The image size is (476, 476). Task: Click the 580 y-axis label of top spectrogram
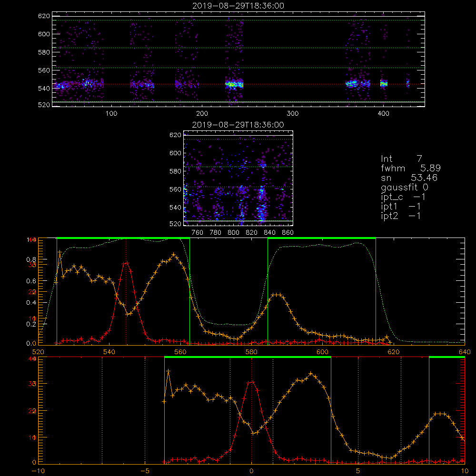coord(44,52)
